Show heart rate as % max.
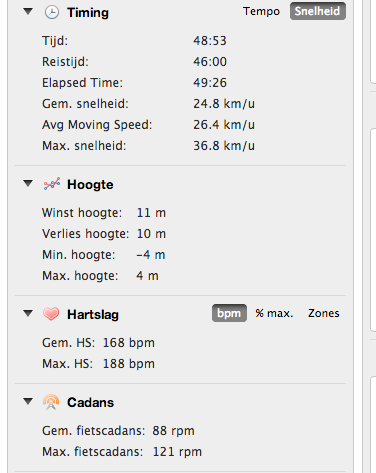This screenshot has height=473, width=376. (x=274, y=313)
